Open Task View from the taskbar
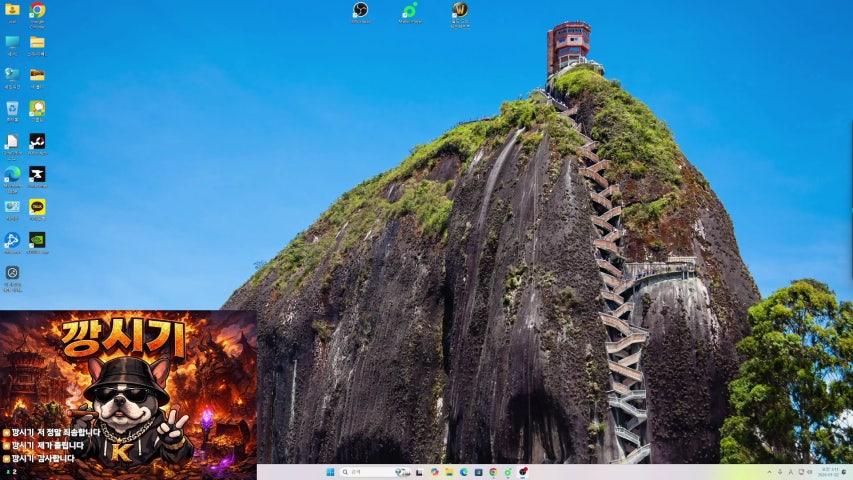853x480 pixels. [419, 472]
